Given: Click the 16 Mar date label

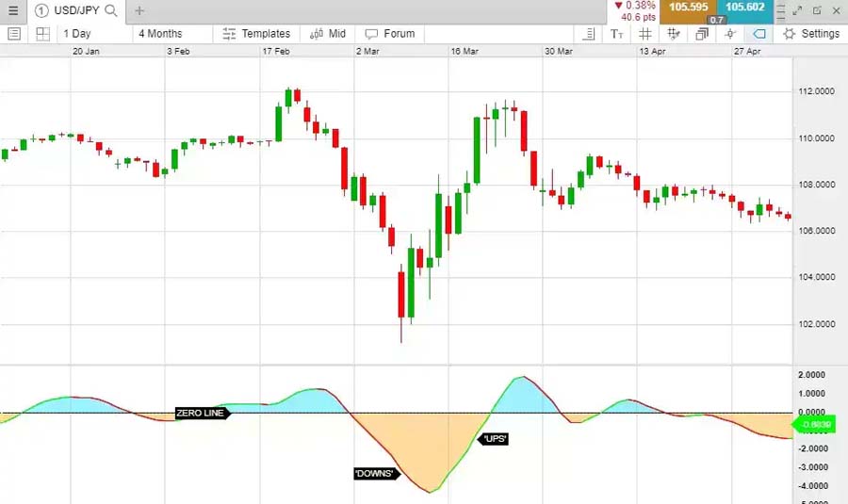Looking at the screenshot, I should (x=465, y=52).
